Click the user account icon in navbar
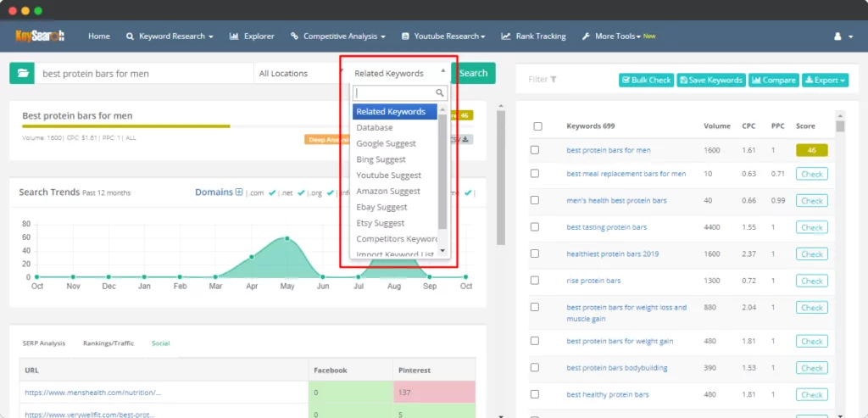868x418 pixels. 837,36
